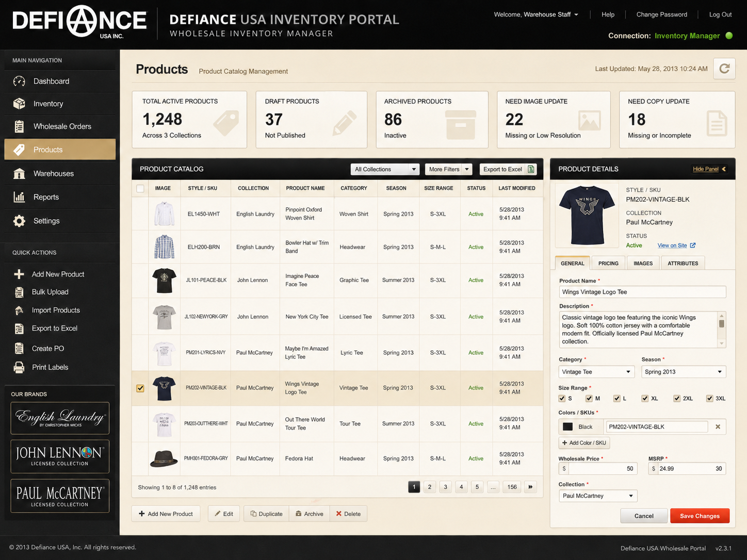Click the Products tag icon in sidebar
The height and width of the screenshot is (560, 747).
click(19, 150)
